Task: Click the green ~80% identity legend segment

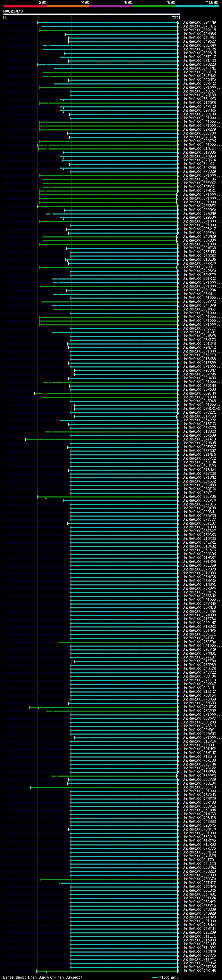Action: tap(154, 6)
